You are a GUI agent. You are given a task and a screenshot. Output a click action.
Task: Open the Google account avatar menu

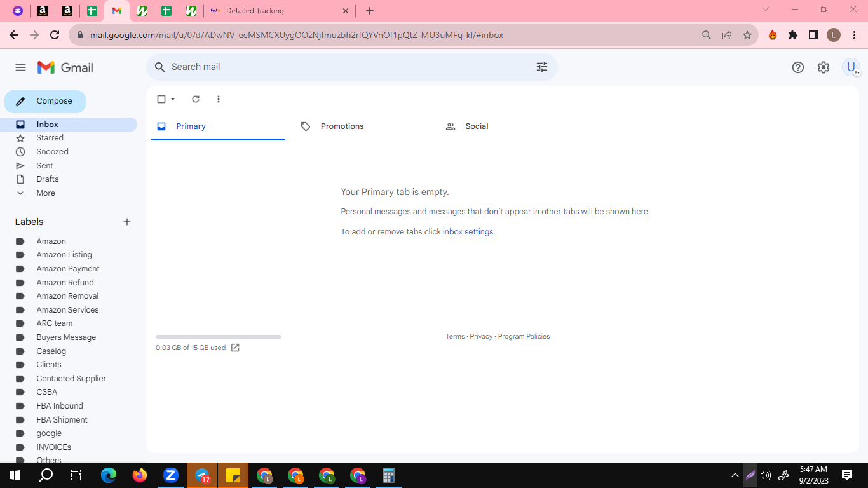point(851,67)
